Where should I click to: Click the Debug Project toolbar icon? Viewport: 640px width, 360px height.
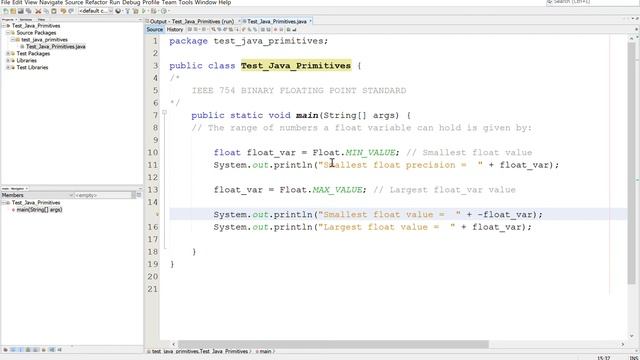click(x=154, y=11)
